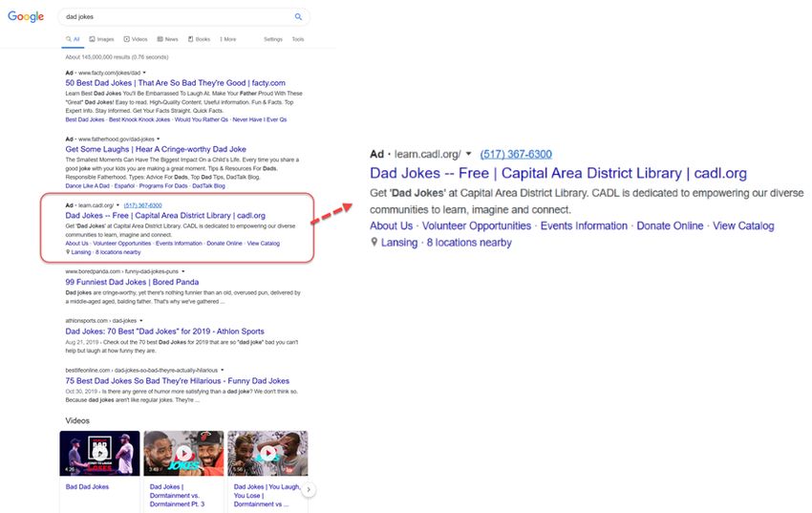
Task: Click the Never Have I Ever Qs sitelink
Action: click(260, 119)
